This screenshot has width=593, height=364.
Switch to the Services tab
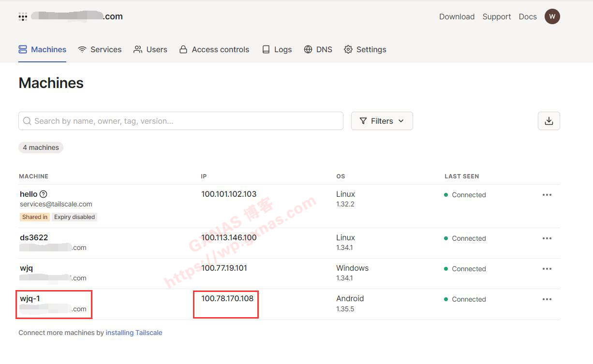pos(100,49)
